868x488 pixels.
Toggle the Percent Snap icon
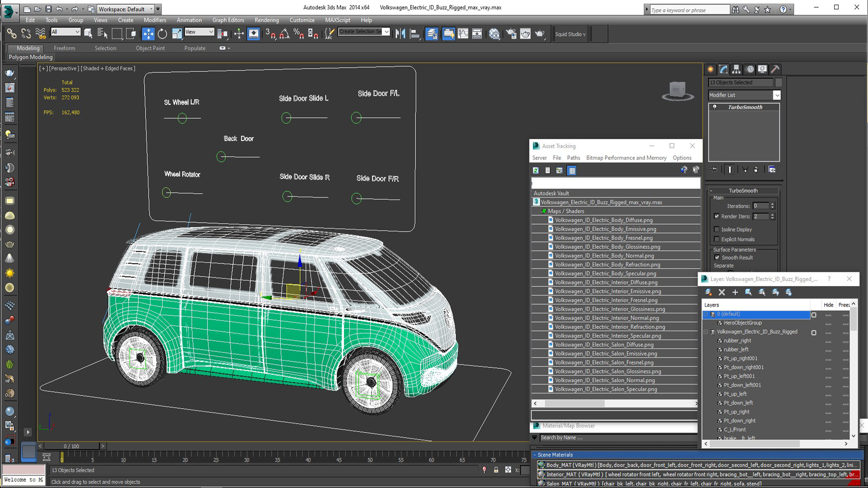[x=298, y=33]
